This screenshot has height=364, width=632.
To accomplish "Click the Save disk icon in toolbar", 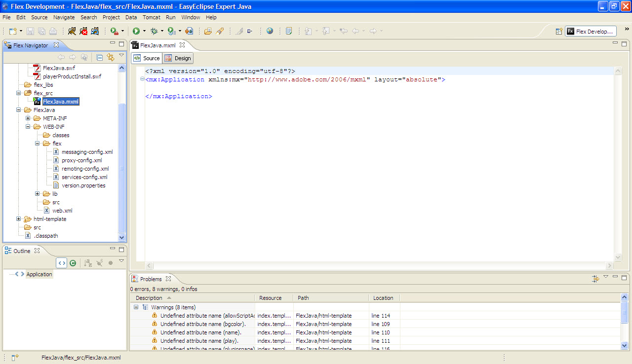I will coord(30,31).
